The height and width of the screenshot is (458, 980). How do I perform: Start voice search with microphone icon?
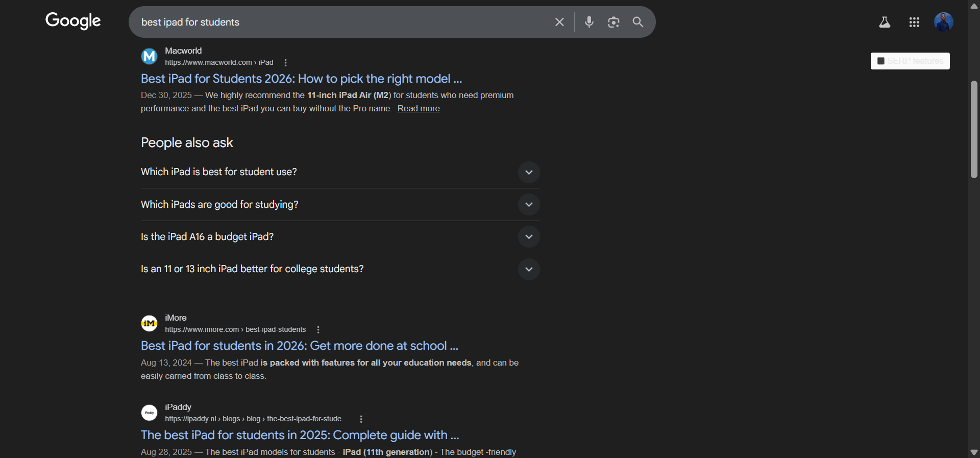(x=589, y=22)
